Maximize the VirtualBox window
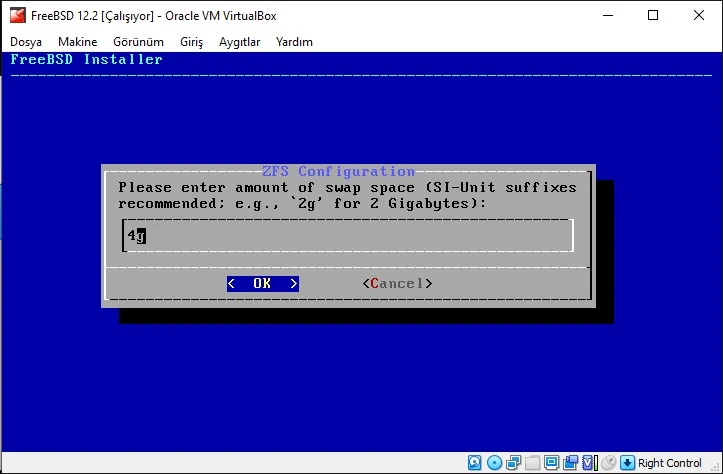The image size is (723, 474). tap(653, 15)
